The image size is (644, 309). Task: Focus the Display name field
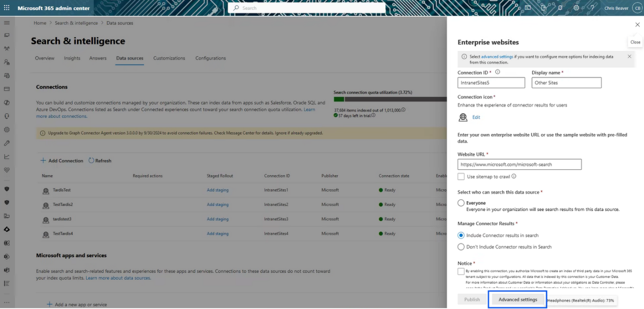point(567,83)
